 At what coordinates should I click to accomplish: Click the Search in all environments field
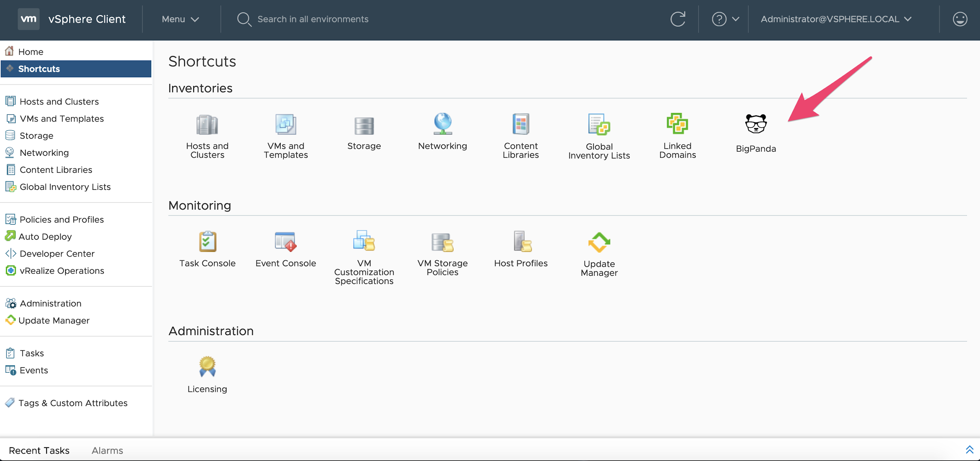(312, 19)
